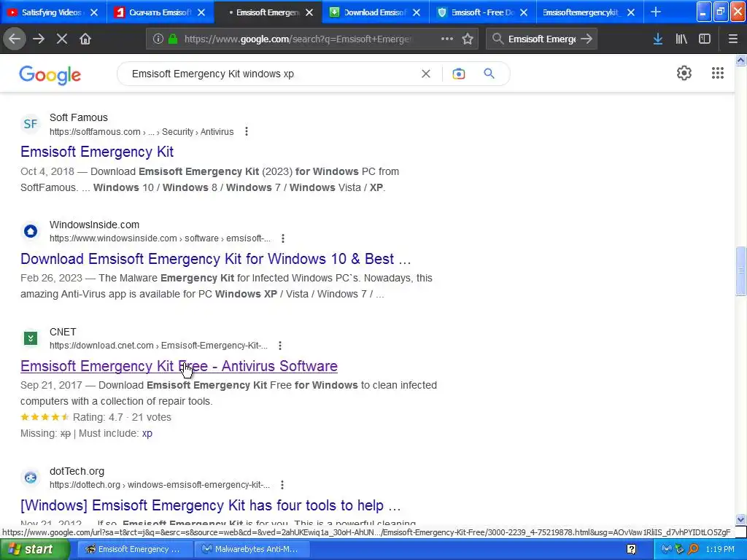Open the dotTech Emsisoft Emergency Kit result

(211, 505)
